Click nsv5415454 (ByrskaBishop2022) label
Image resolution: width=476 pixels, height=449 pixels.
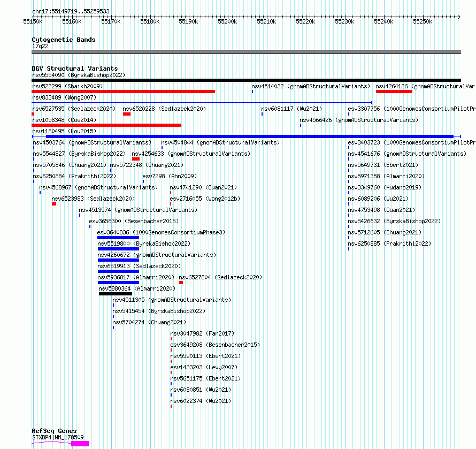(x=159, y=311)
